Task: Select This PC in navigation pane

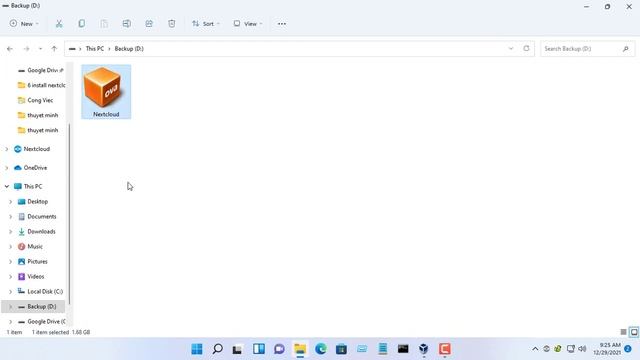Action: point(28,187)
